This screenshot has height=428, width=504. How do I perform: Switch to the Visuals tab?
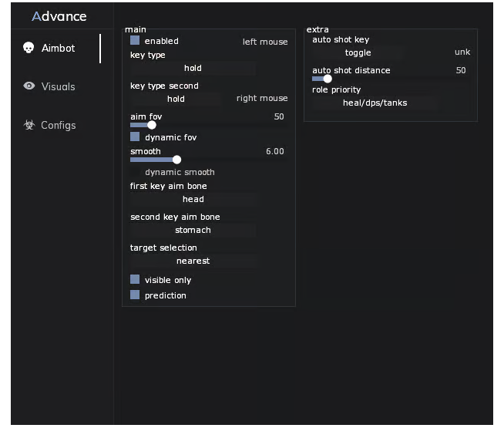[x=58, y=86]
